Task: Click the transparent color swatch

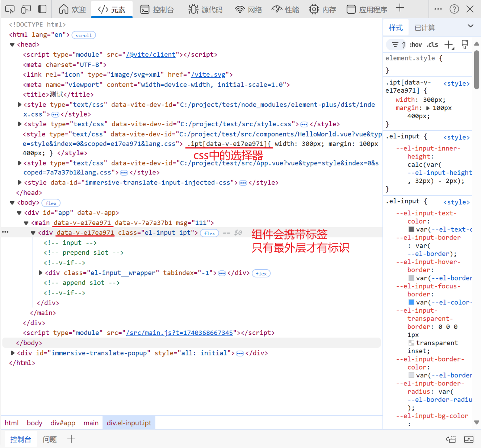Action: coord(411,343)
